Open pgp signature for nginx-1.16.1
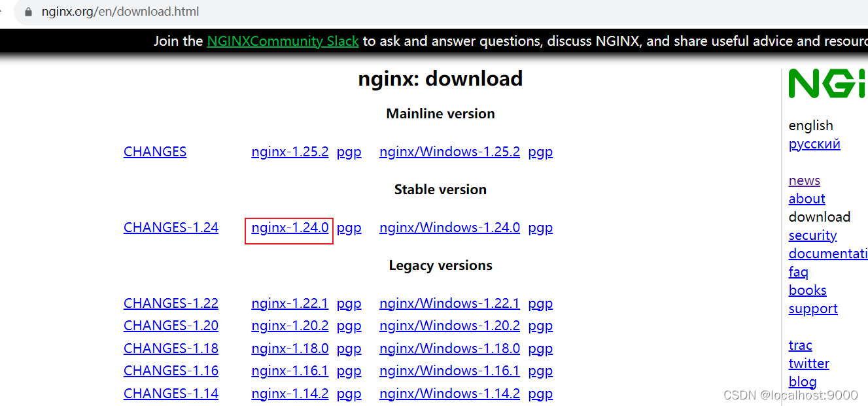Image resolution: width=868 pixels, height=406 pixels. point(349,371)
